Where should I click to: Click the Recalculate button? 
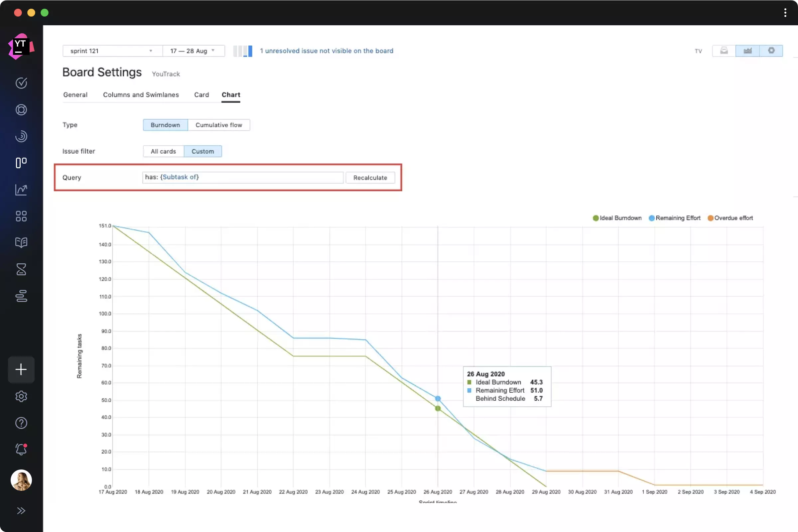point(370,177)
